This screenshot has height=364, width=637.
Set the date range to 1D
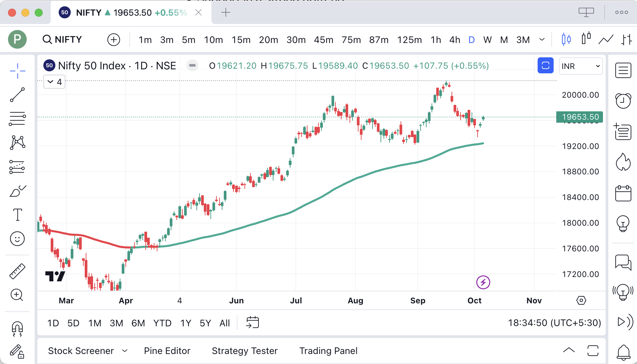point(53,323)
